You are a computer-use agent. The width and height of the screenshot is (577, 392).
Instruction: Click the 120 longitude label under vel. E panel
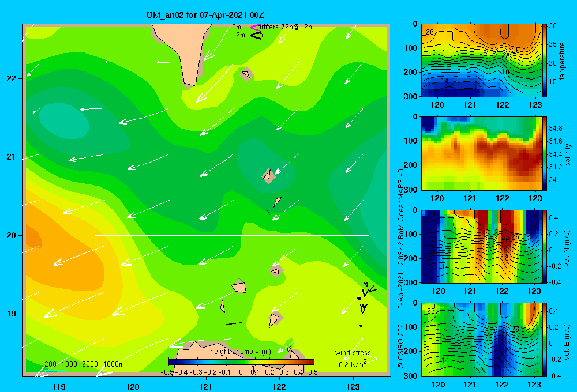pos(438,385)
